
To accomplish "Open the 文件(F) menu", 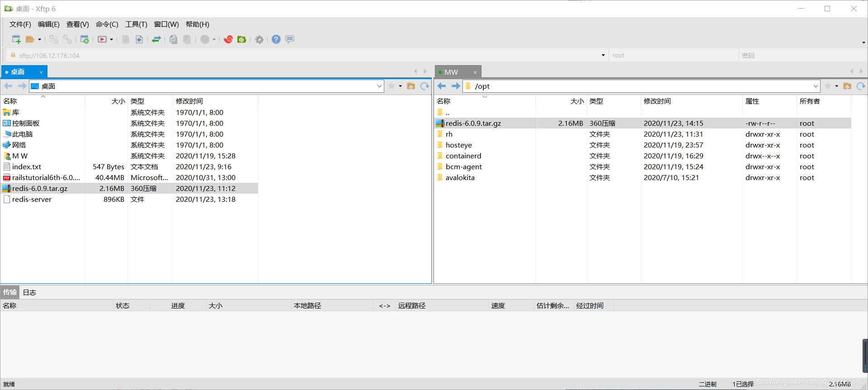I will coord(20,24).
